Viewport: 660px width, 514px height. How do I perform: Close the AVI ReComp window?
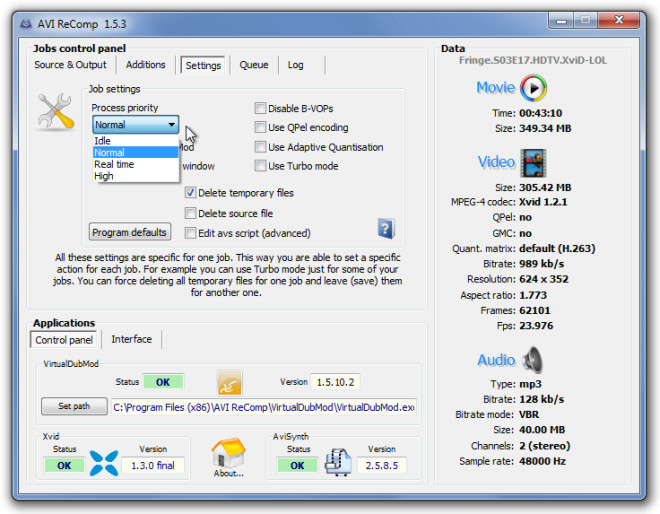[619, 20]
